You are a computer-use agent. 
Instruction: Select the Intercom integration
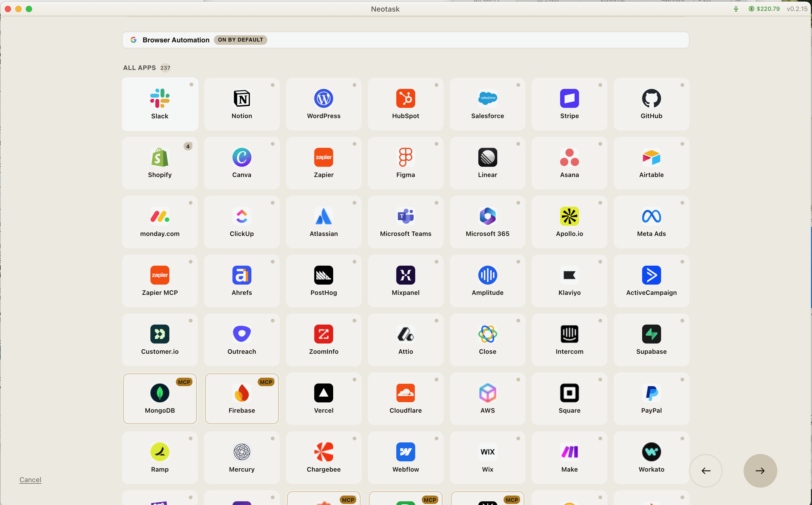click(569, 340)
